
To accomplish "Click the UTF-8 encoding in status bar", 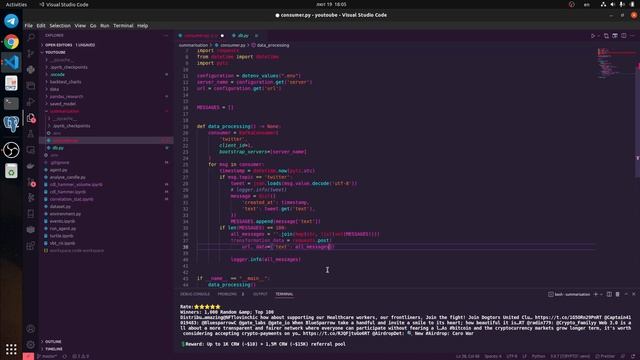I will click(512, 356).
